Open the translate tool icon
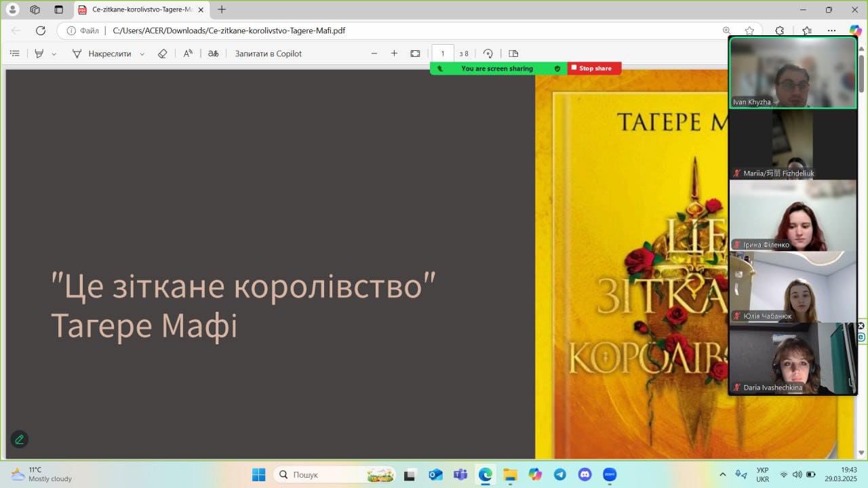The image size is (868, 488). [x=213, y=54]
